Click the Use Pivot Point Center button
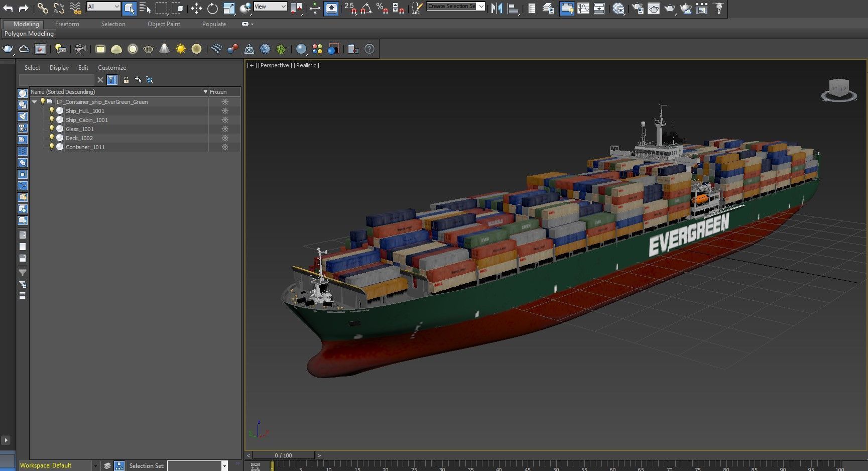The image size is (868, 471). pos(297,8)
